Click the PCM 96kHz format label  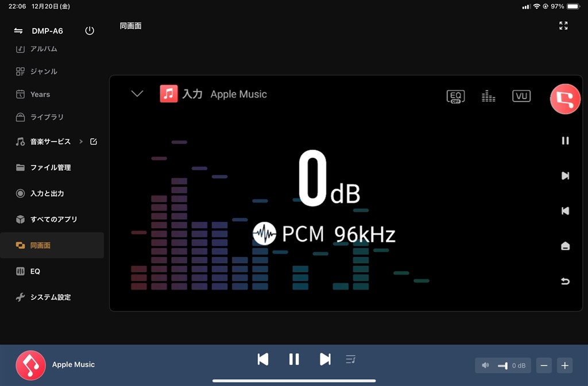pos(339,234)
